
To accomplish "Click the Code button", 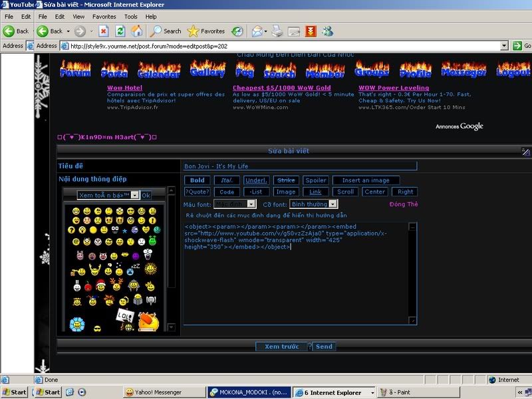I will click(227, 192).
